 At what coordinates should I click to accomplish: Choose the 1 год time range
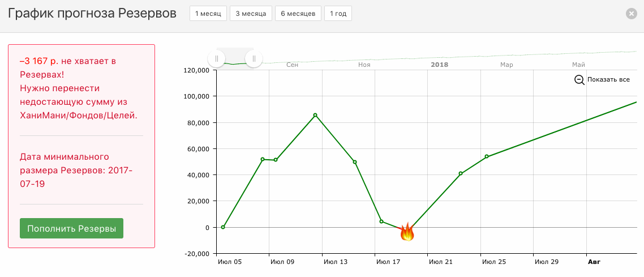(x=338, y=14)
